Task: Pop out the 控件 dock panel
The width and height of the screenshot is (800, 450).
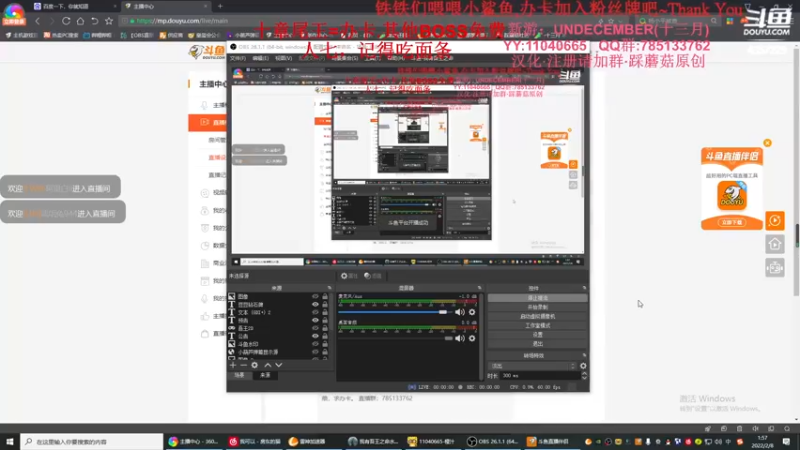Action: click(584, 288)
